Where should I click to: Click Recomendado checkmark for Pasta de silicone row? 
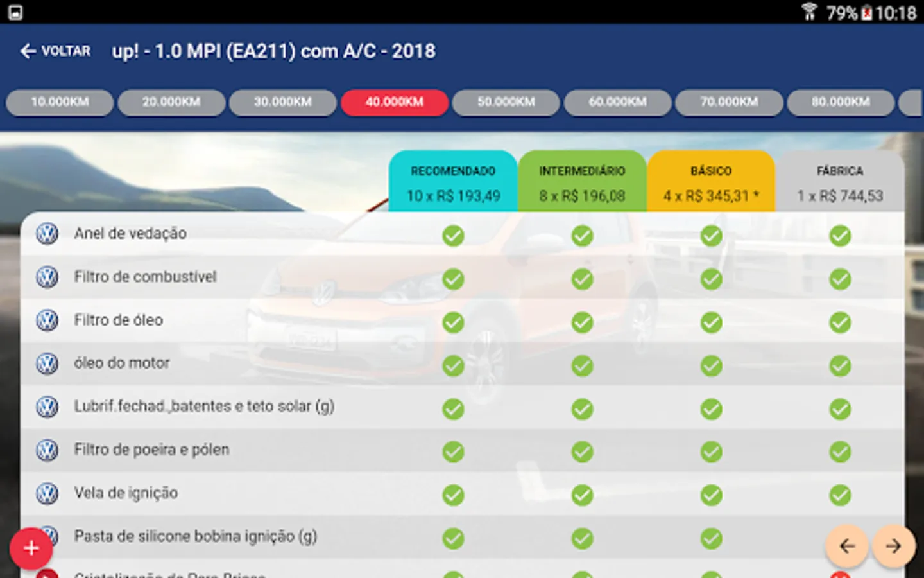[453, 538]
